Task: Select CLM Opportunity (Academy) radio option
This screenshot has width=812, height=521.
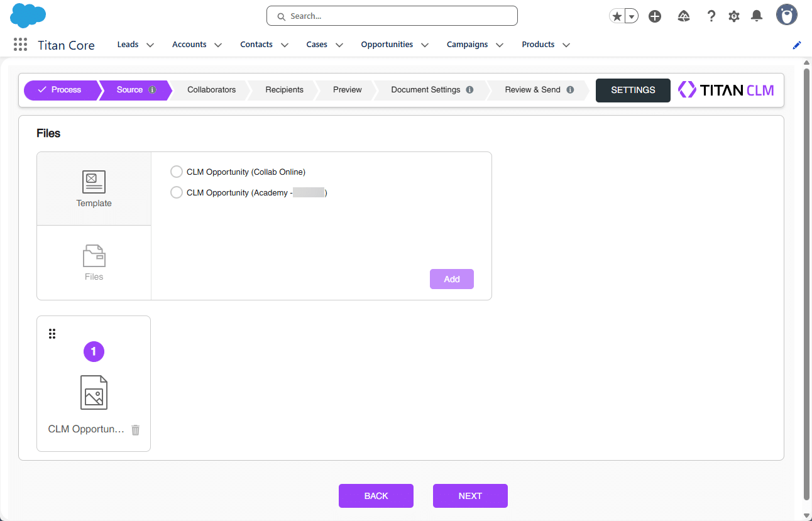Action: (x=177, y=192)
